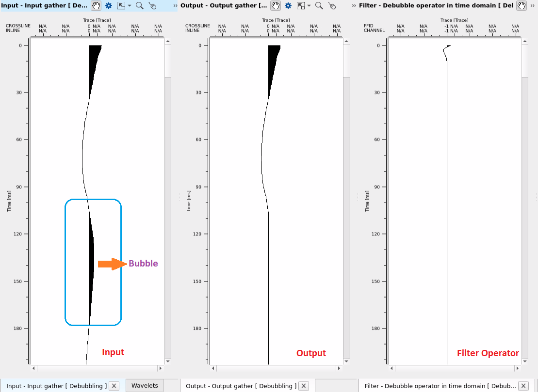Expand the Input panel toolbar overflow chevron
Screen dimensions: 538x392
pos(175,6)
